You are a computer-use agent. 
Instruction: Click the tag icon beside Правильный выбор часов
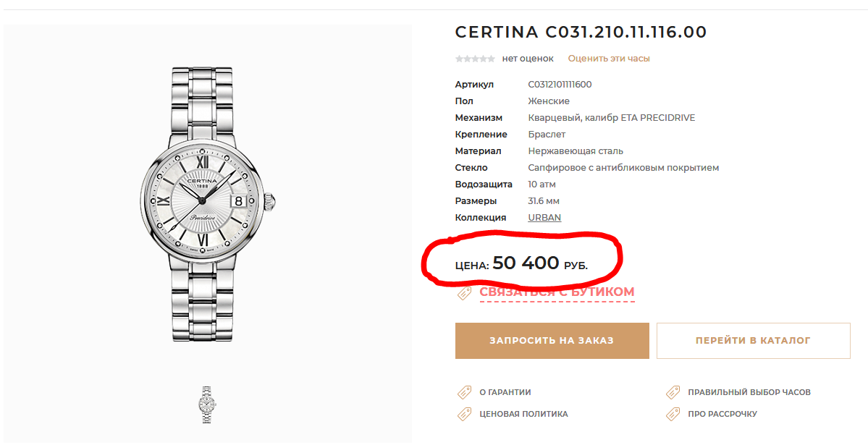[673, 392]
